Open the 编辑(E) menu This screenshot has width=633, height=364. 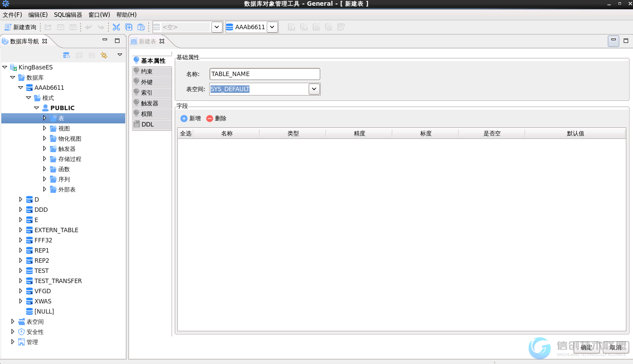(38, 15)
